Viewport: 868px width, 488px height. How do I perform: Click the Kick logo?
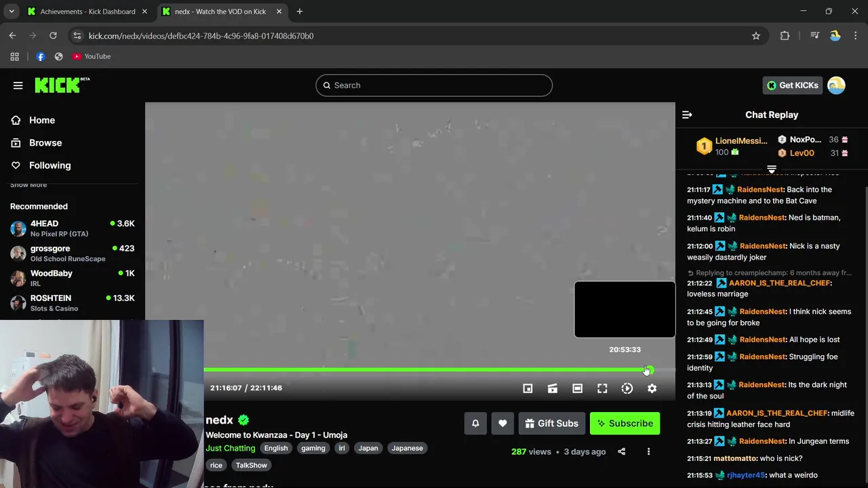(62, 85)
